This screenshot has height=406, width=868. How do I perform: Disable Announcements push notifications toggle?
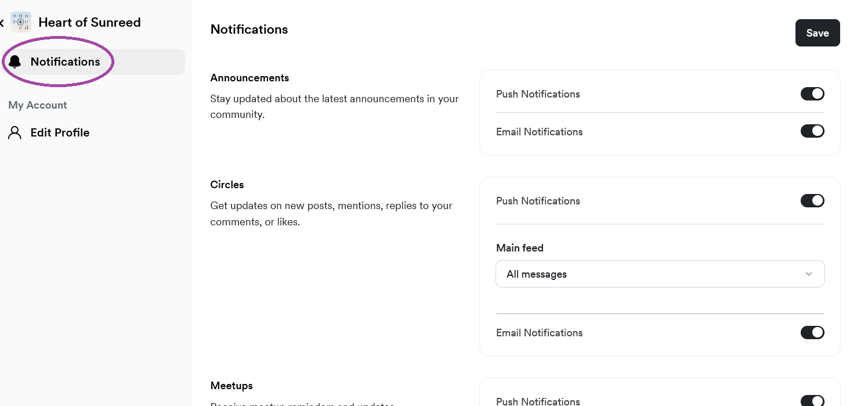click(812, 94)
